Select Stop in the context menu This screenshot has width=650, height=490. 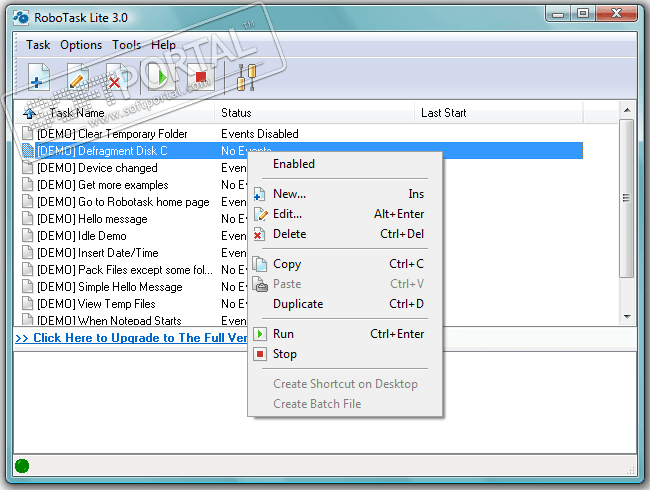345,354
